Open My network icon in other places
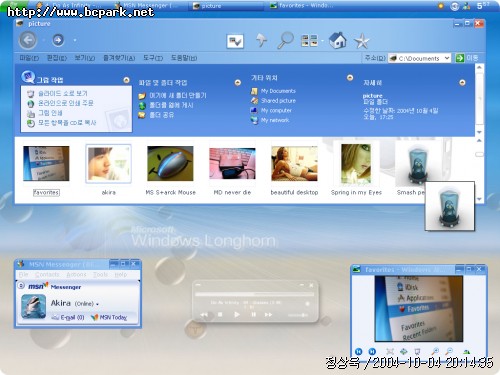This screenshot has height=375, width=500. coord(254,120)
